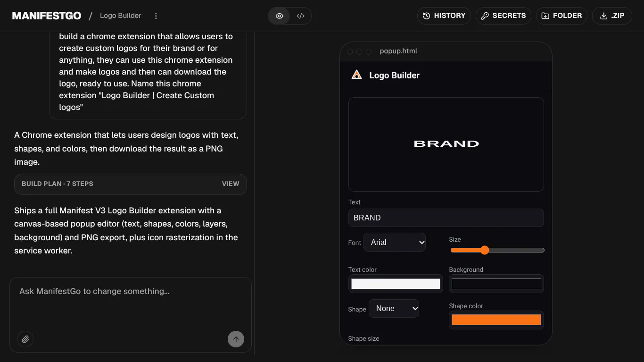Open the Text color picker
The width and height of the screenshot is (644, 362).
396,284
